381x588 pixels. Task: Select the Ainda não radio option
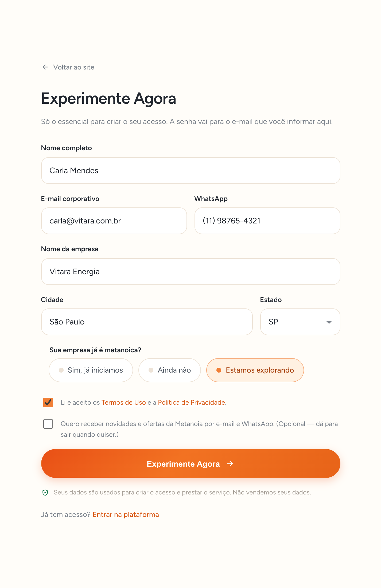click(170, 370)
